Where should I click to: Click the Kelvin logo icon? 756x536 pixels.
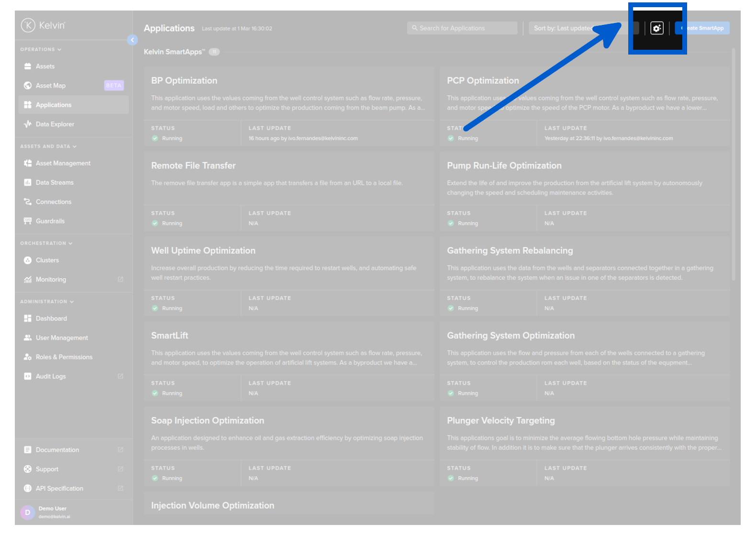click(x=28, y=25)
